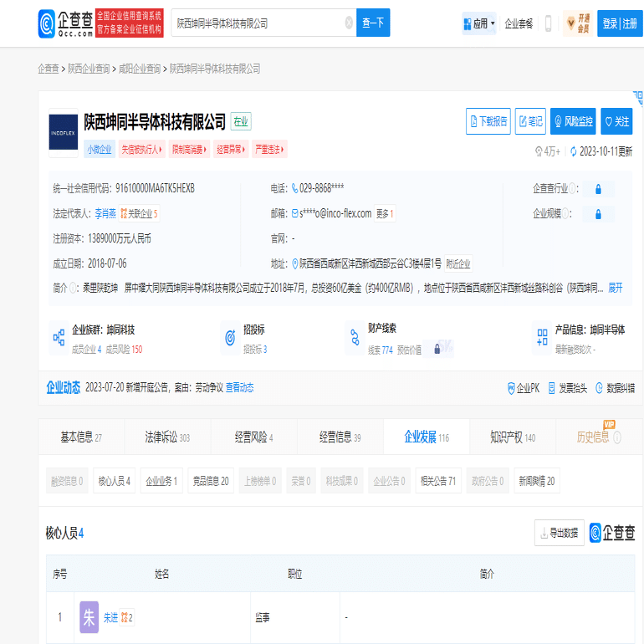
Task: Open legal representative 李肖燕 link
Action: click(105, 213)
